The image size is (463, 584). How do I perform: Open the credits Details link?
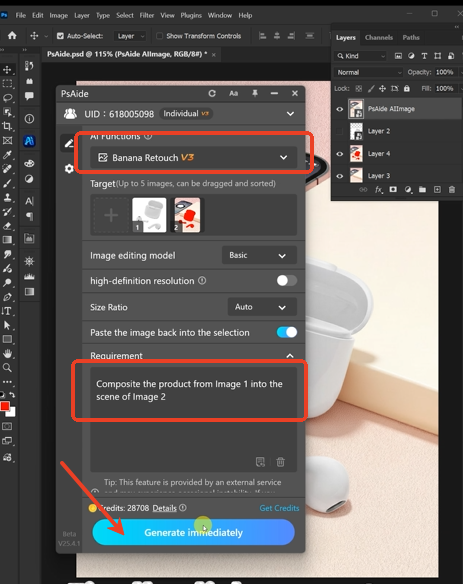tap(164, 508)
